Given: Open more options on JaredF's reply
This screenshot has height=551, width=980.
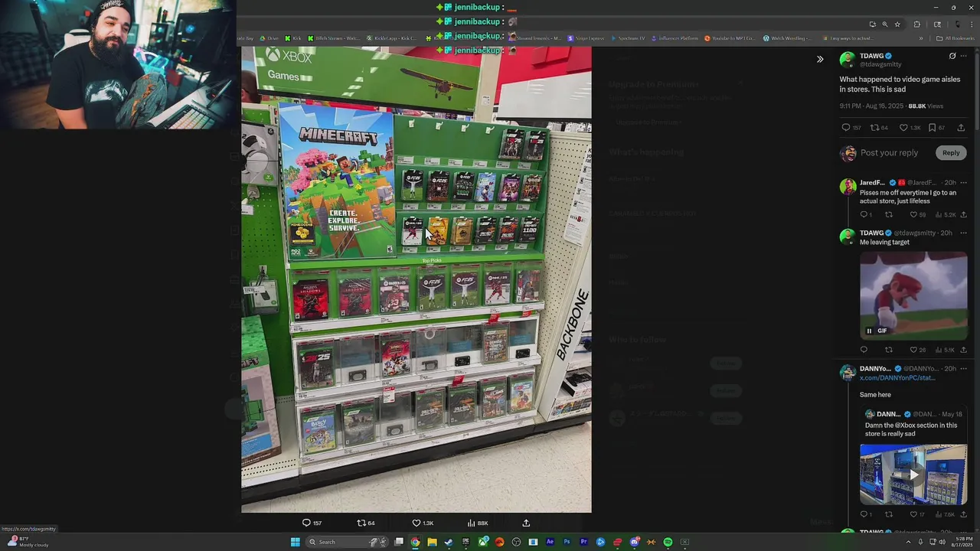Looking at the screenshot, I should pyautogui.click(x=964, y=183).
